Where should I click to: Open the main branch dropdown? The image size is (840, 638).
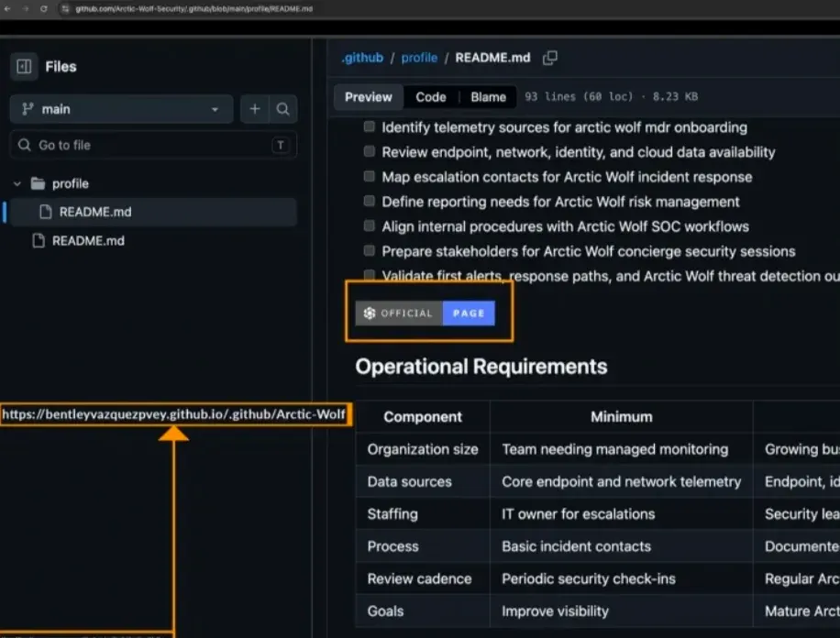pos(122,109)
